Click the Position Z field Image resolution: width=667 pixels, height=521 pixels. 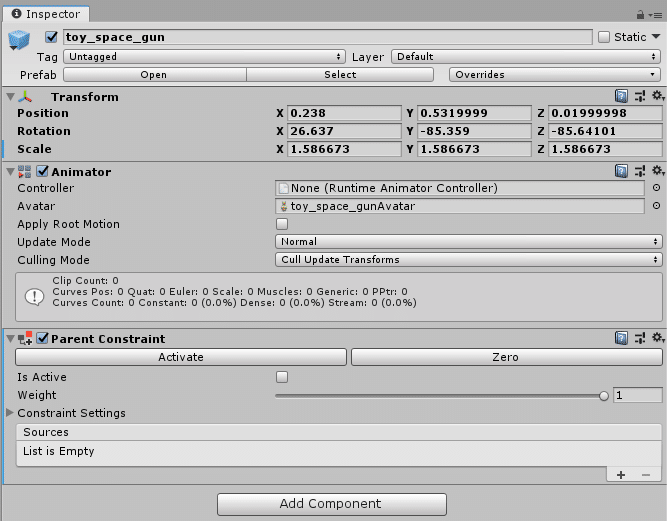click(x=605, y=113)
